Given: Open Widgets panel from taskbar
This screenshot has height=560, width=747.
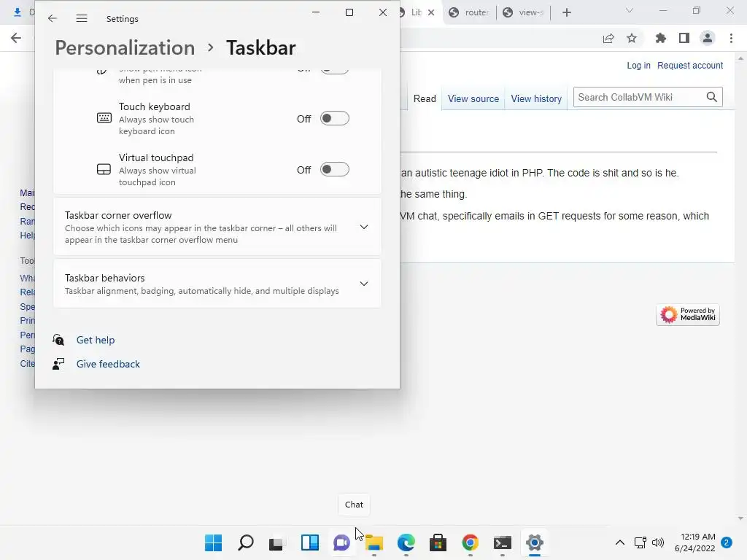Looking at the screenshot, I should point(309,542).
